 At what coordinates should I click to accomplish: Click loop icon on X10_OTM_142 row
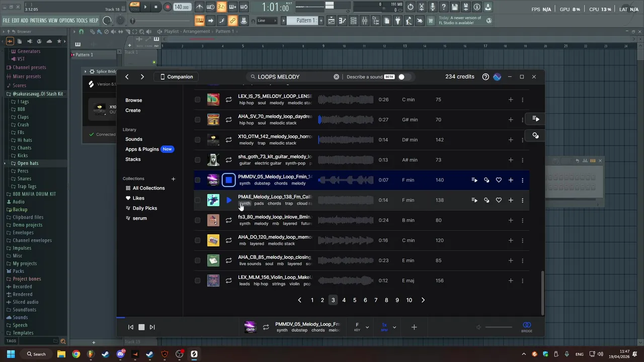pyautogui.click(x=229, y=140)
